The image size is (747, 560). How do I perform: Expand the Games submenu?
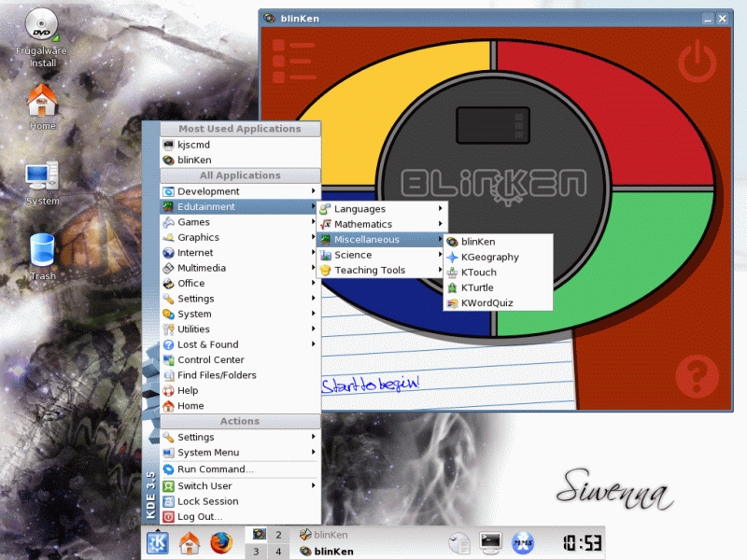pos(240,222)
